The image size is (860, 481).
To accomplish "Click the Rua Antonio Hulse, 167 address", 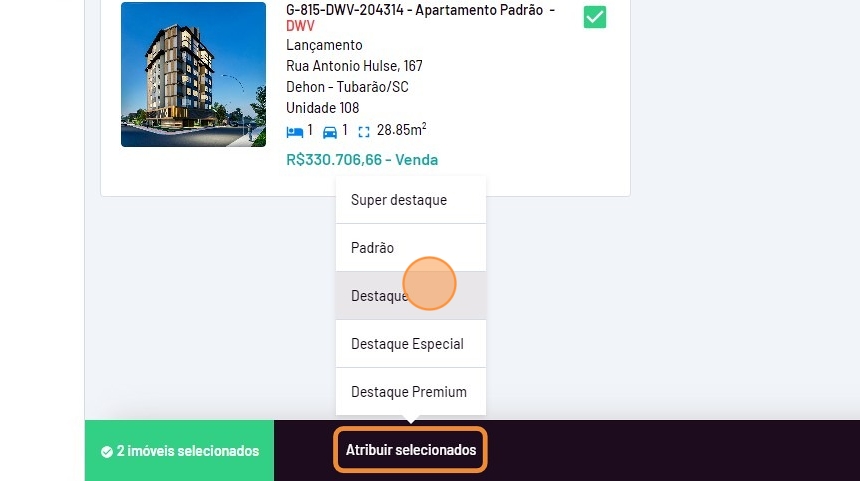I will [x=354, y=66].
